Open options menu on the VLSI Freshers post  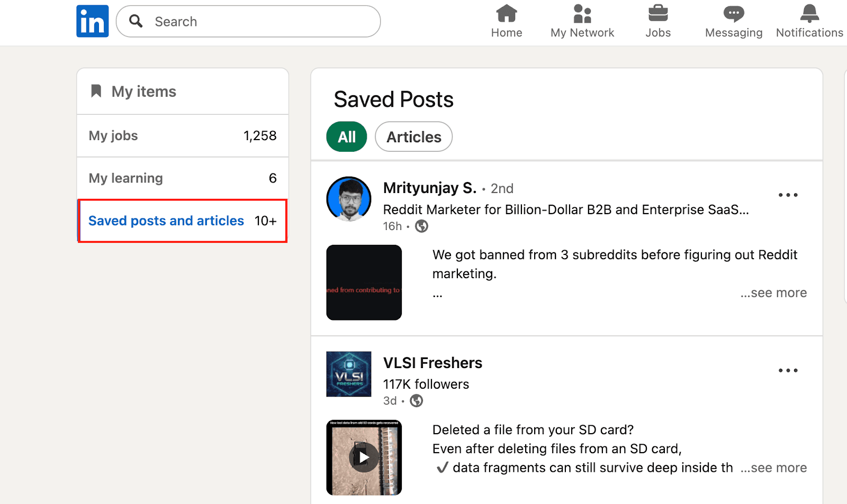pyautogui.click(x=788, y=370)
